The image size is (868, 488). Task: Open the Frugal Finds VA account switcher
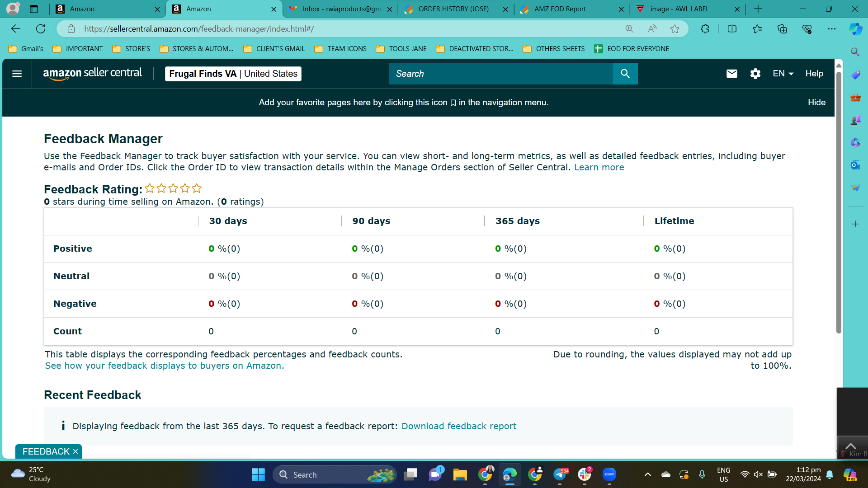point(233,74)
